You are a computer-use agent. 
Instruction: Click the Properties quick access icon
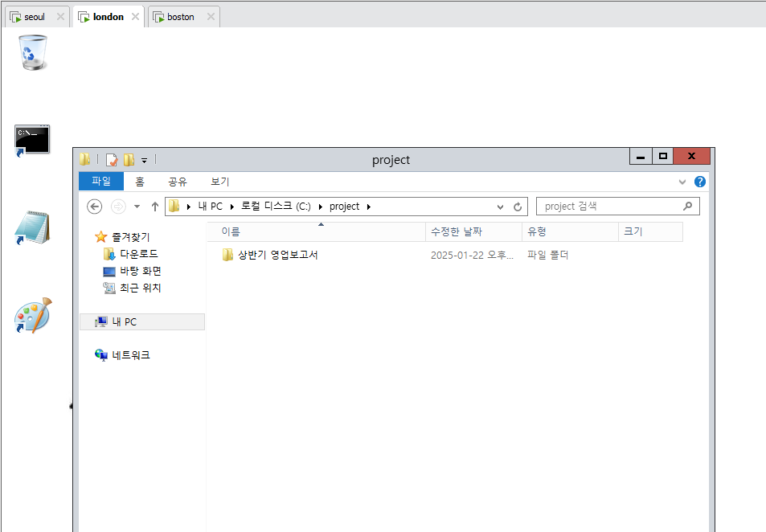(112, 160)
